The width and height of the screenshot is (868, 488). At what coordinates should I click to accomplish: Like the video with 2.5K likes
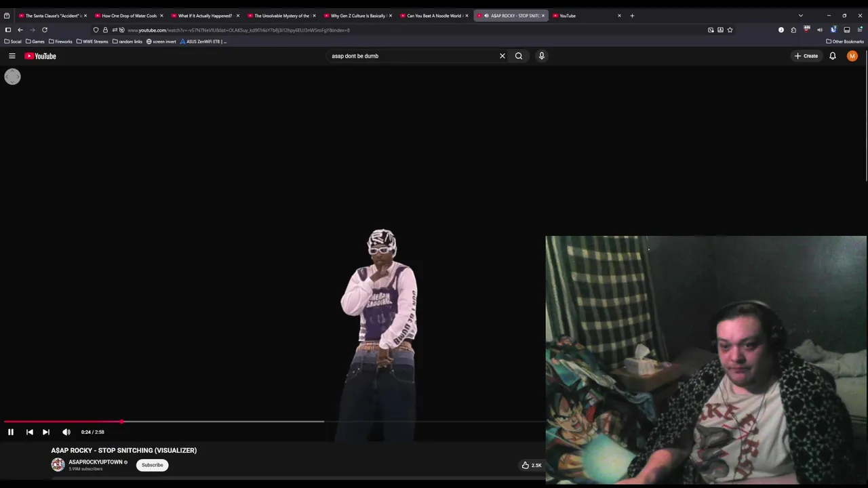click(x=532, y=465)
